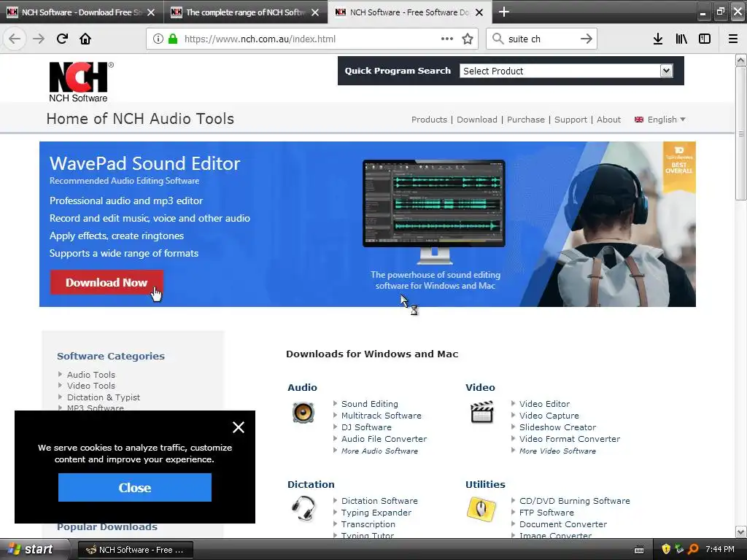Click the Utilities mouse icon
Image resolution: width=747 pixels, height=560 pixels.
coord(481,509)
